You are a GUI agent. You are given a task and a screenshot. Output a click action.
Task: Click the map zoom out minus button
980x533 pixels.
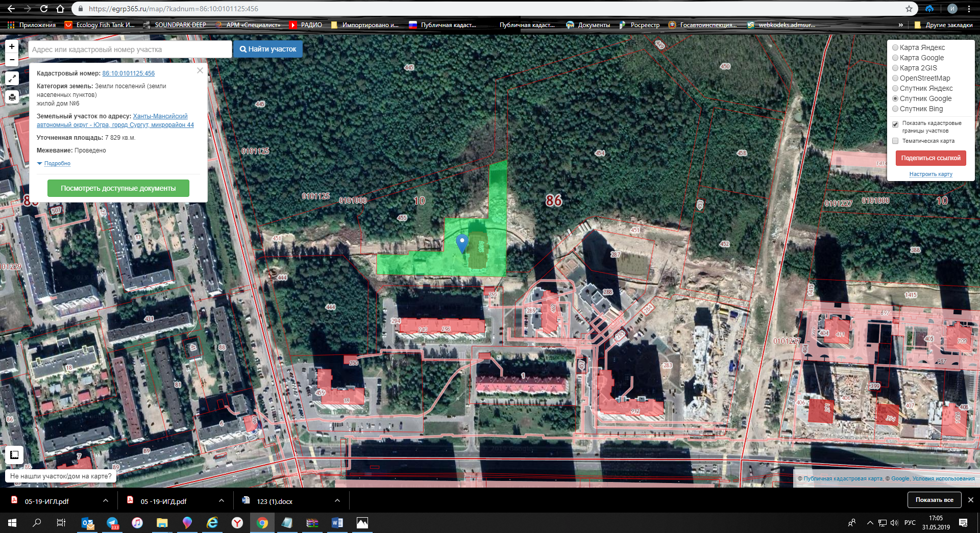(x=12, y=60)
